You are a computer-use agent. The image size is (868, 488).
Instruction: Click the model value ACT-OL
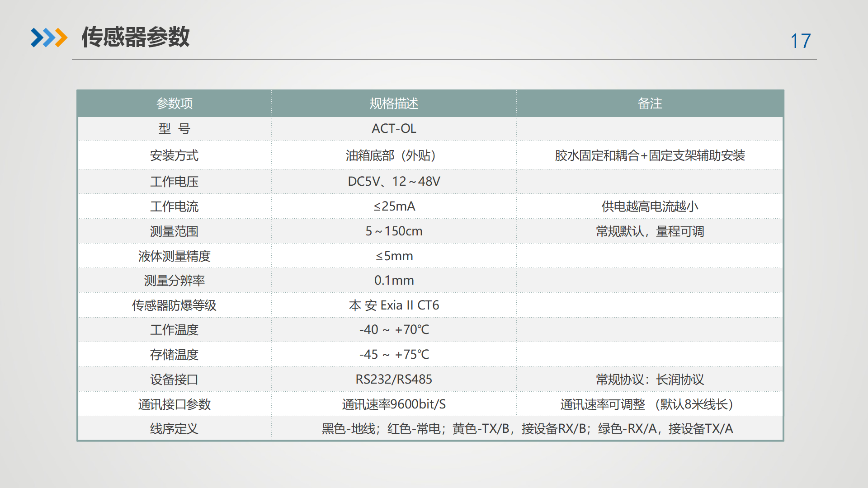[x=394, y=129]
